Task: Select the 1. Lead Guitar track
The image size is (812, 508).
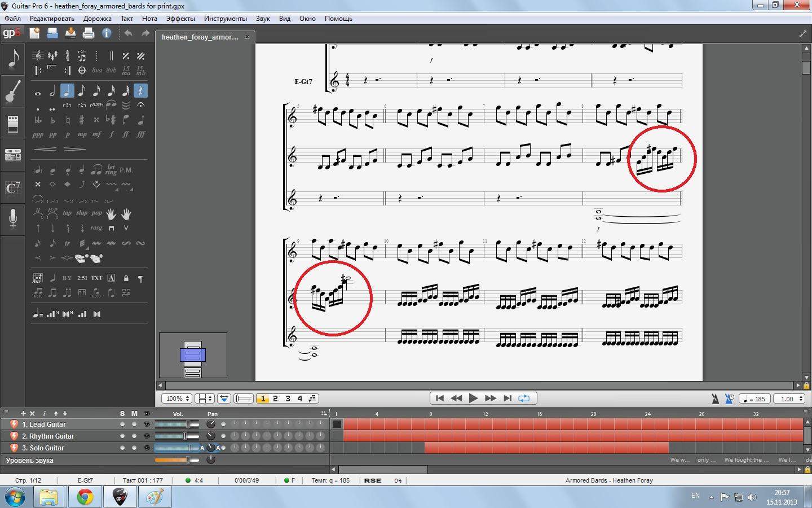Action: click(44, 424)
